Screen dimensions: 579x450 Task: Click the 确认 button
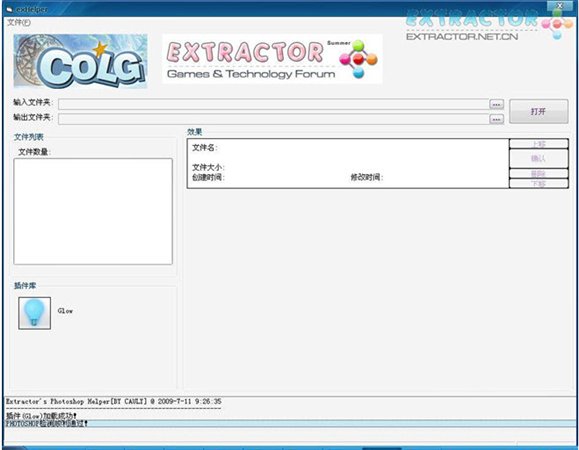pyautogui.click(x=538, y=159)
